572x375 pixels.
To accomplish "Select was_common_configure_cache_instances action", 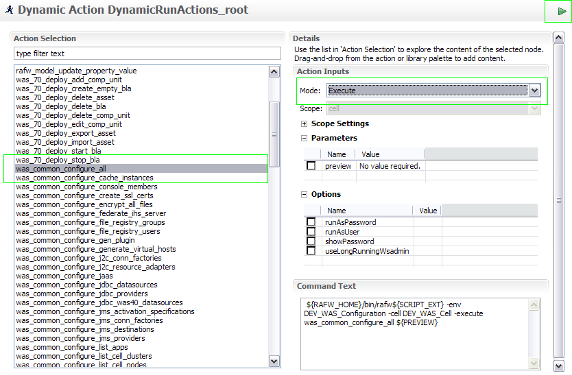I will pyautogui.click(x=84, y=178).
